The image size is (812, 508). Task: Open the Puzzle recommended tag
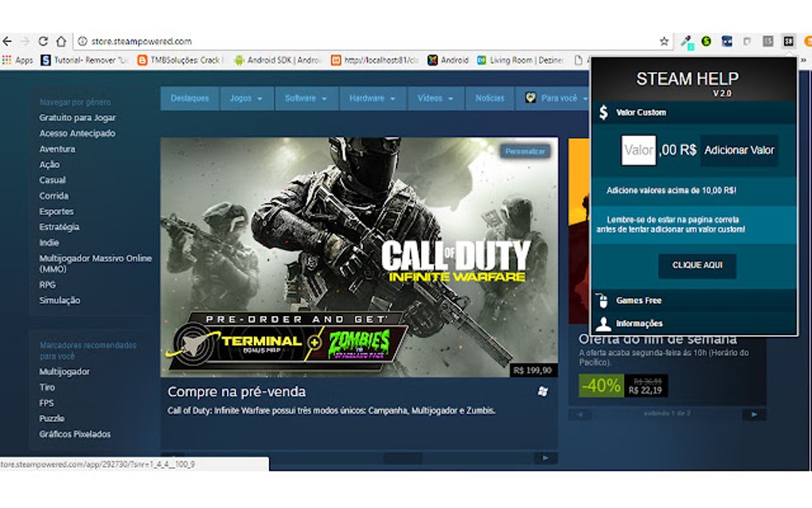[52, 418]
